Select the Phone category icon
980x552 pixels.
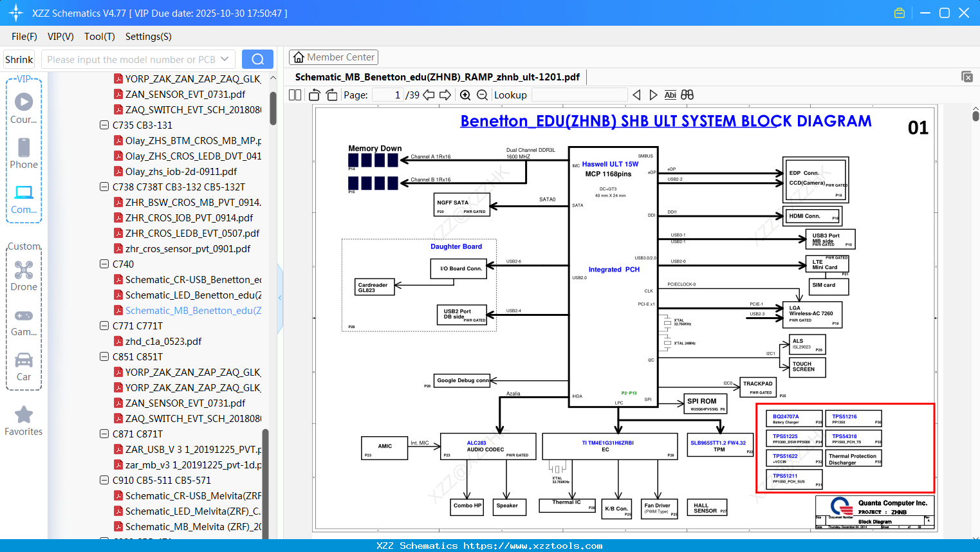click(x=24, y=153)
